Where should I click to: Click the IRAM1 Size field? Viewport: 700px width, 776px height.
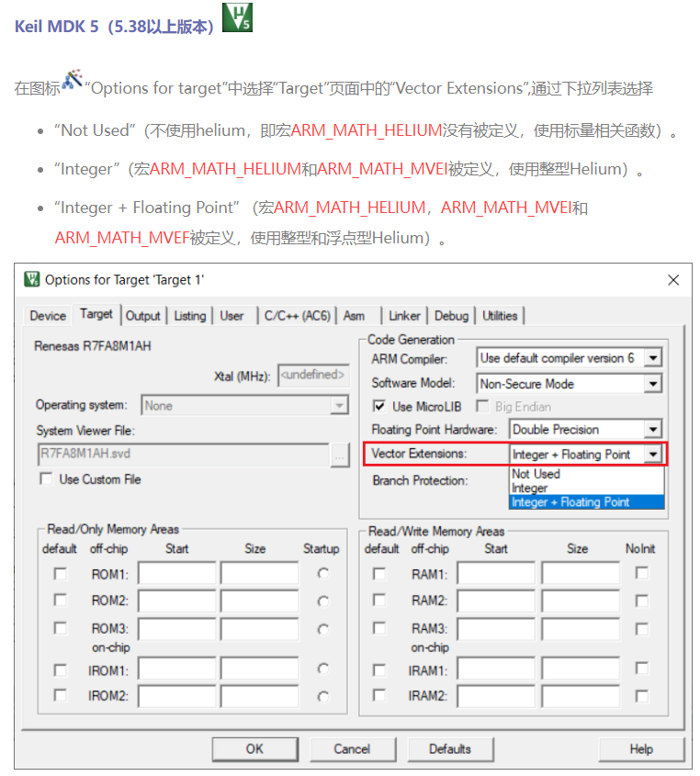581,669
